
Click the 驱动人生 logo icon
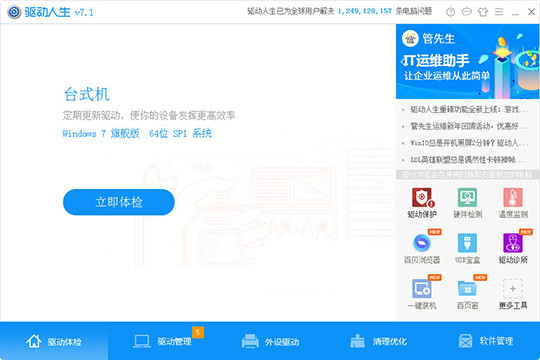click(14, 12)
